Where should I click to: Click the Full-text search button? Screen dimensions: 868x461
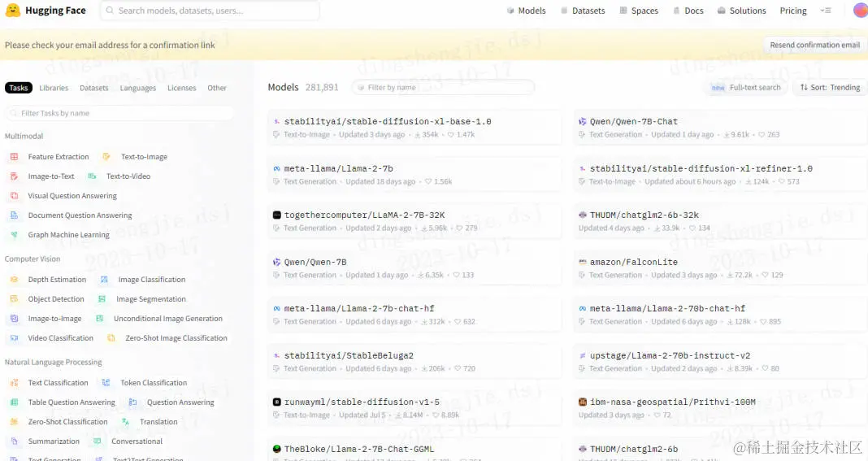746,88
